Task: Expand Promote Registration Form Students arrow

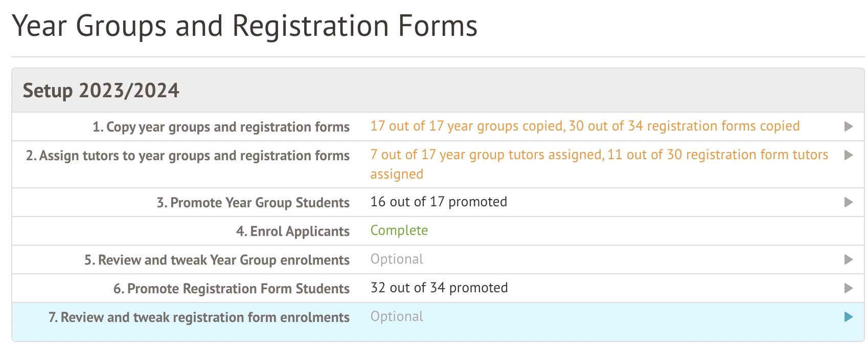Action: (x=848, y=288)
